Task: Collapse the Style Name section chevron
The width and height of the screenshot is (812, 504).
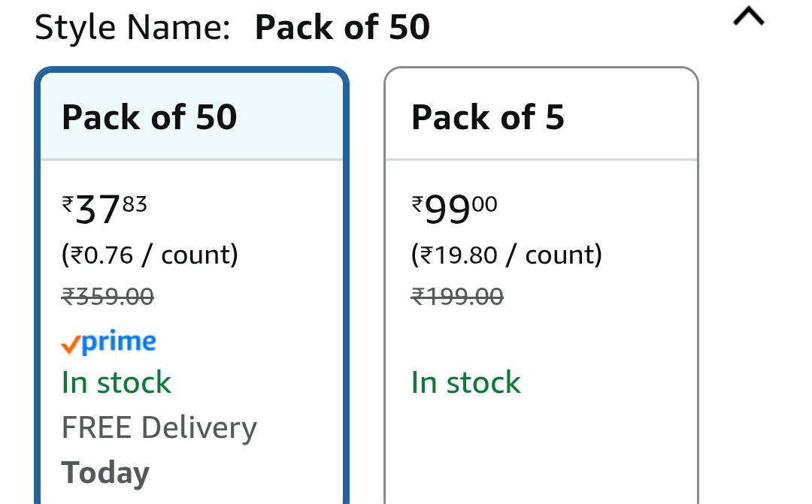Action: tap(748, 17)
